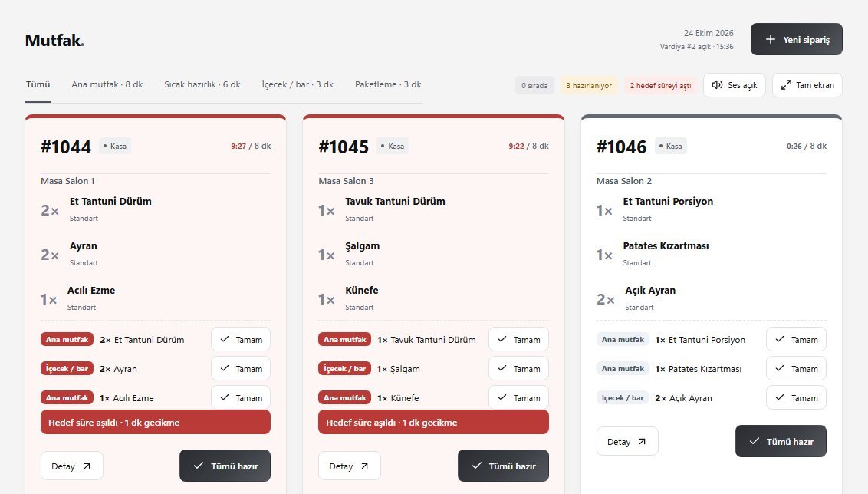Show the İçecek / bar · 3 dk tab
Screen dimensions: 868x494
(x=298, y=84)
